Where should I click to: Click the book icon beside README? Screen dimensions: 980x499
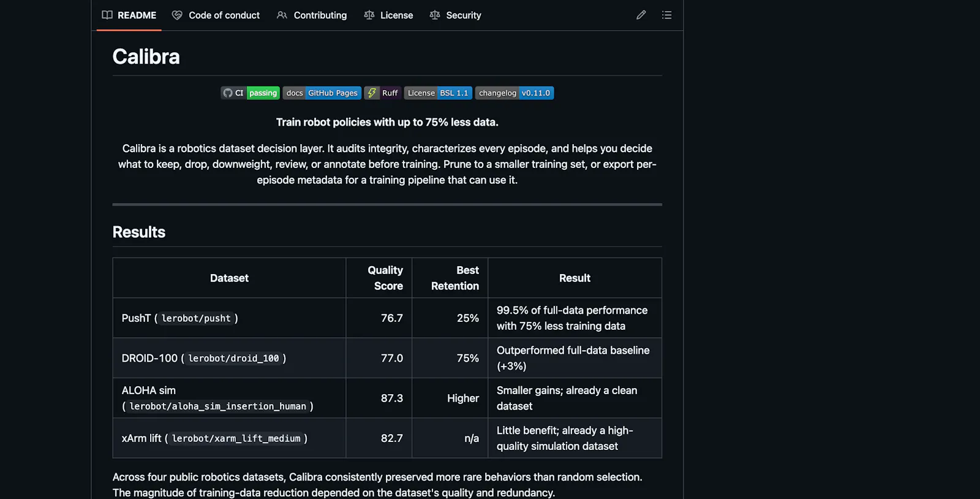click(x=107, y=15)
